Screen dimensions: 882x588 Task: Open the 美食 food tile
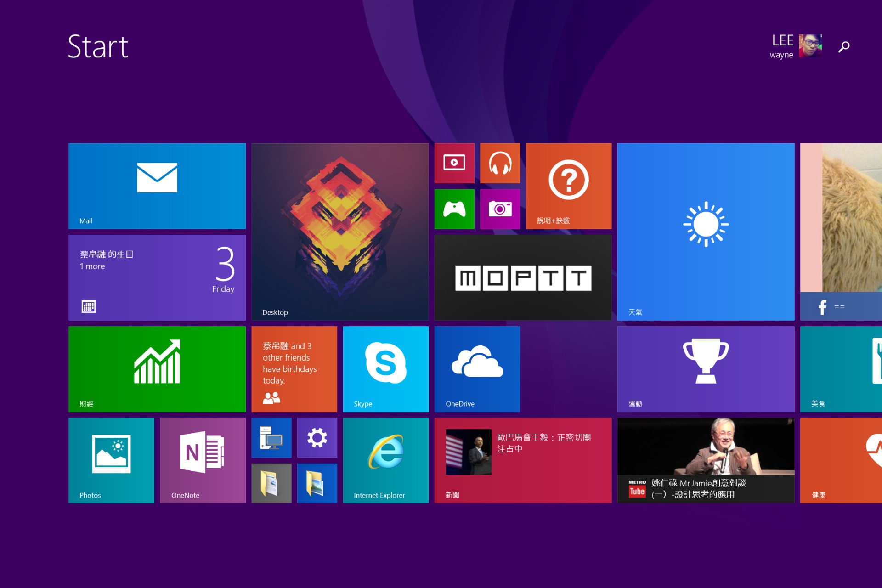click(841, 369)
